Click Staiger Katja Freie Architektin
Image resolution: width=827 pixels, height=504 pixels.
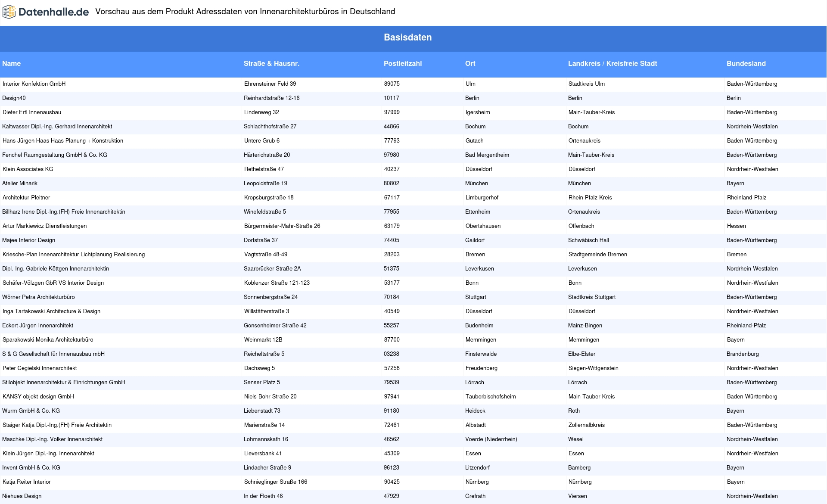tap(57, 425)
